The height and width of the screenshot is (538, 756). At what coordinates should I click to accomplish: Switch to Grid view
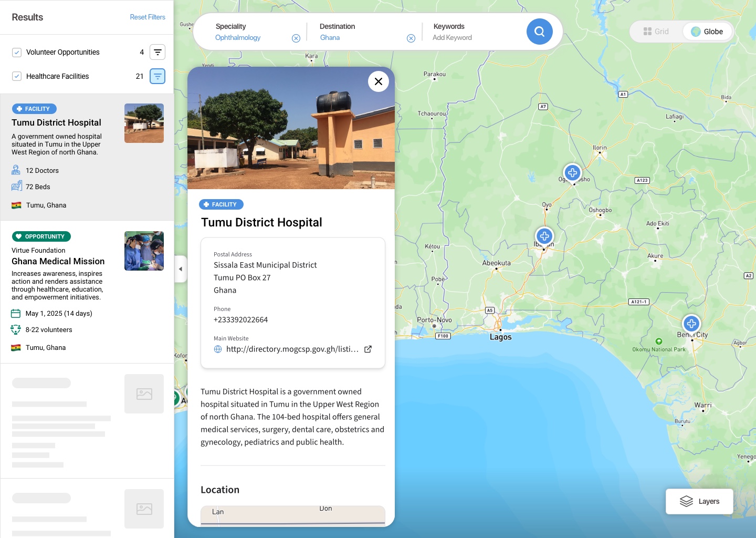(656, 32)
